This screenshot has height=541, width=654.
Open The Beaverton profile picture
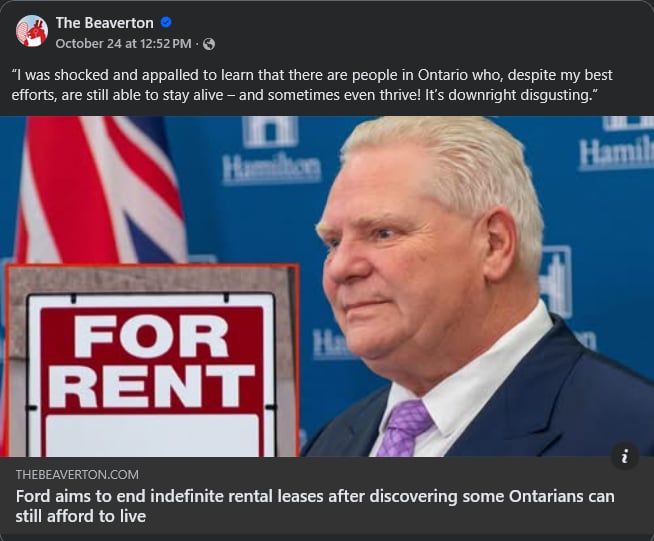coord(32,31)
